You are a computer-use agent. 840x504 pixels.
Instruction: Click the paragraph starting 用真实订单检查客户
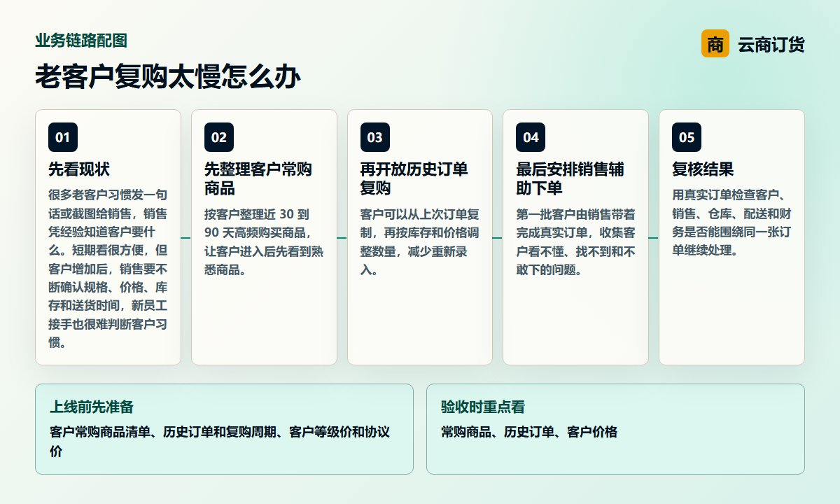(731, 223)
